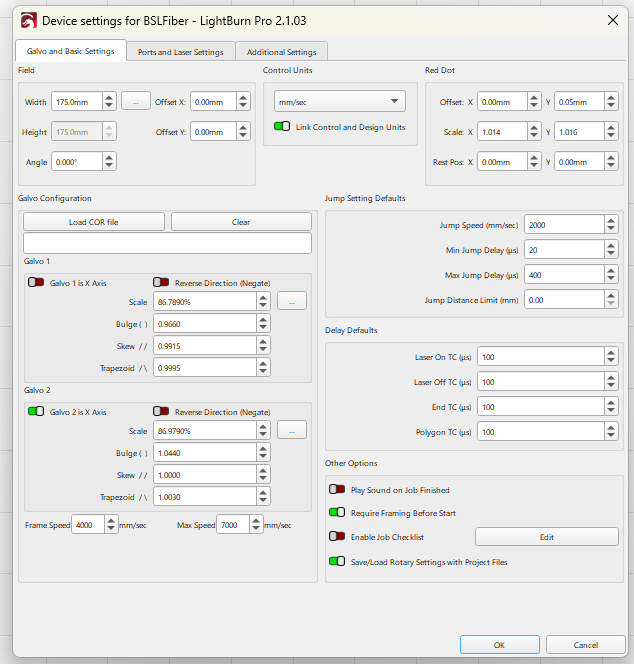This screenshot has height=664, width=634.
Task: Click the Laser On TC value field
Action: point(541,357)
